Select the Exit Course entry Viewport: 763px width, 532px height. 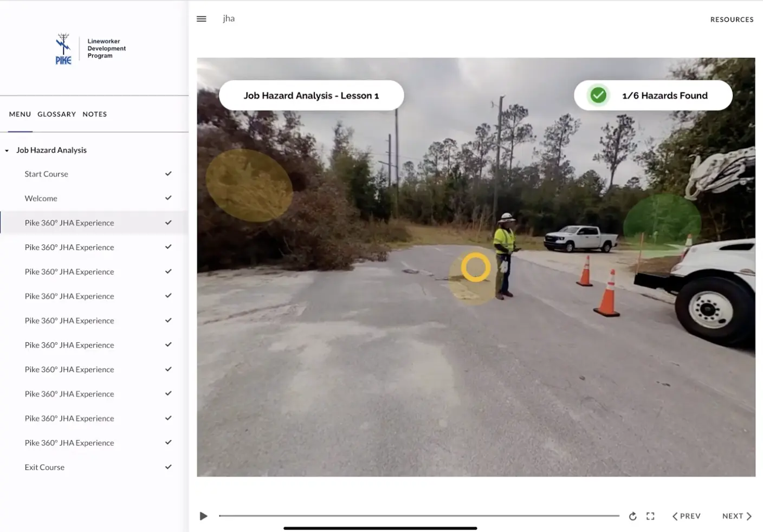[44, 466]
